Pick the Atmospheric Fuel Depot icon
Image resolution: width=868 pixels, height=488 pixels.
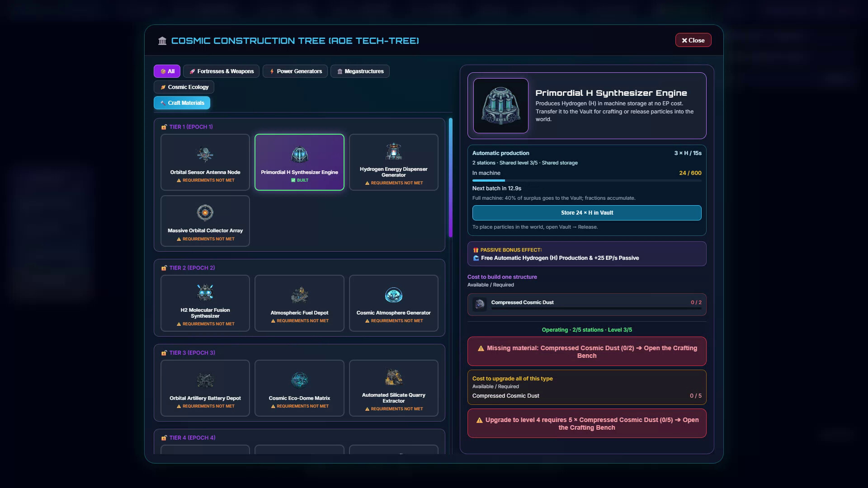click(x=299, y=295)
